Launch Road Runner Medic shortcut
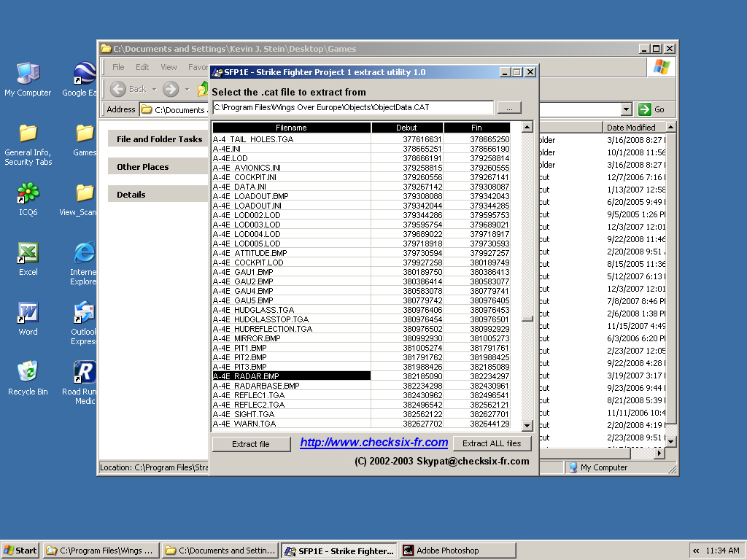Image resolution: width=747 pixels, height=560 pixels. [80, 382]
